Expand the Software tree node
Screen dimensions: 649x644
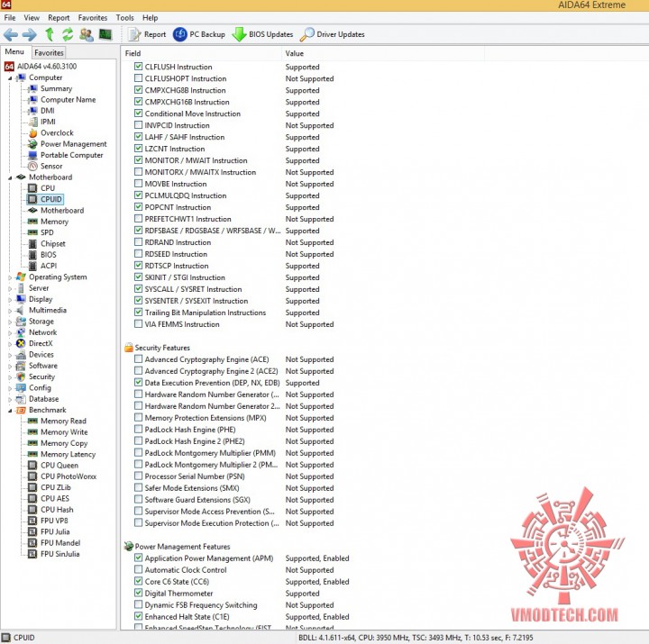click(10, 366)
